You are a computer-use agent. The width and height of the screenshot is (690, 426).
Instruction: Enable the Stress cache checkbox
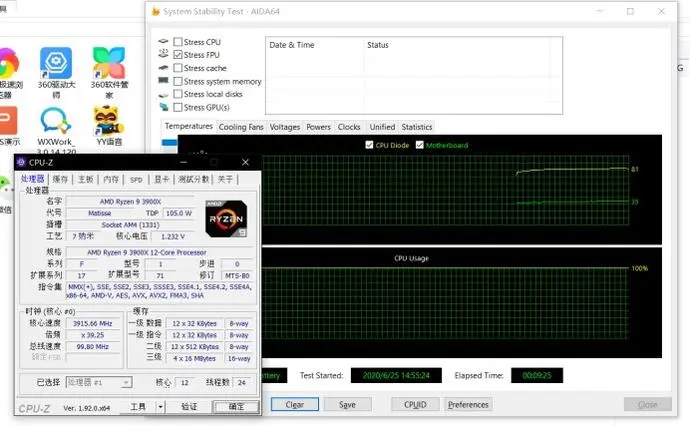pos(178,68)
